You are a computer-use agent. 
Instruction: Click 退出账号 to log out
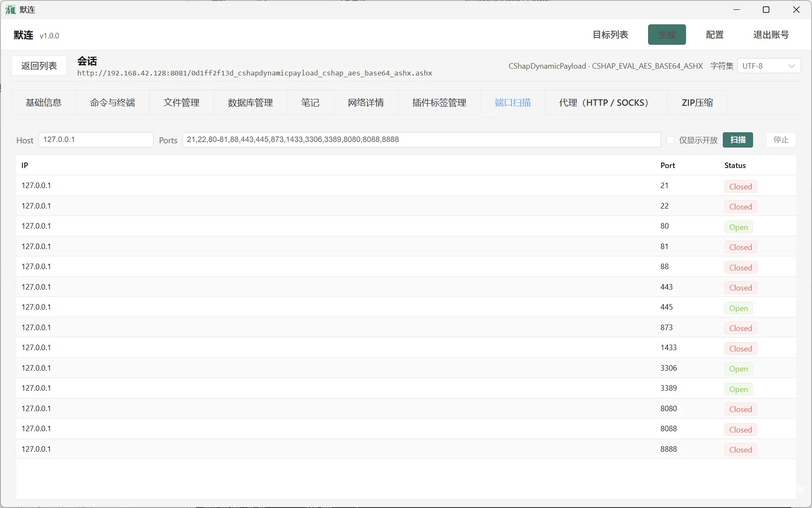tap(771, 35)
